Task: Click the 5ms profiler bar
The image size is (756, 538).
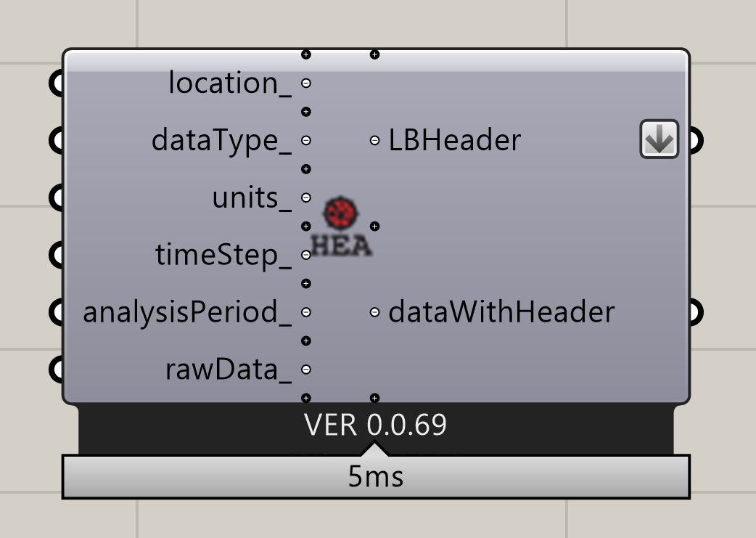Action: (376, 477)
